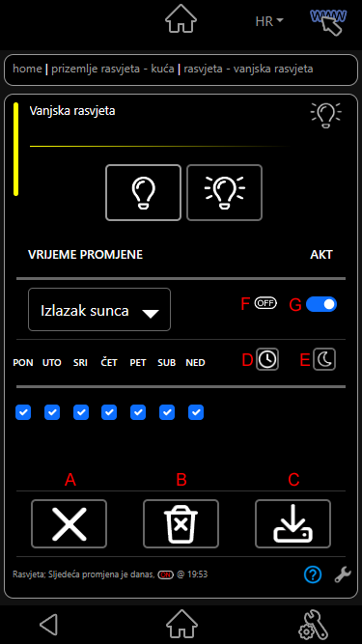Go to home breadcrumb link
The height and width of the screenshot is (644, 362).
(27, 69)
